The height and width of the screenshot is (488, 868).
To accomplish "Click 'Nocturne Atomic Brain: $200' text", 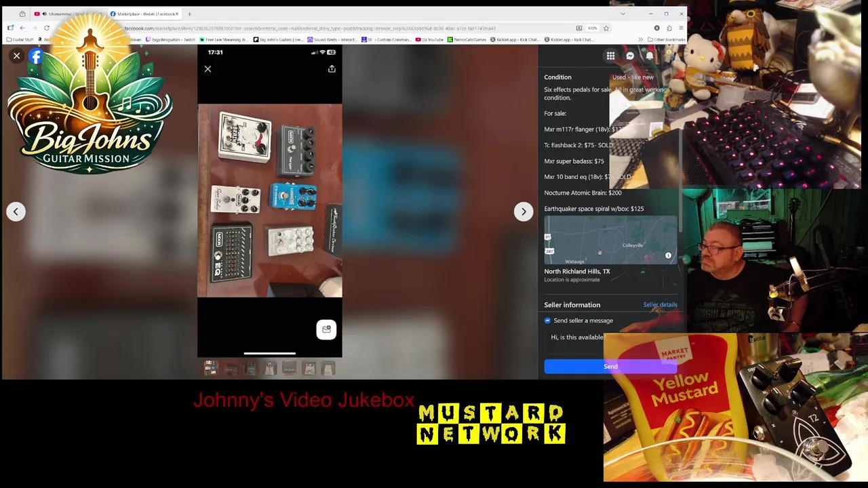I will click(x=583, y=192).
